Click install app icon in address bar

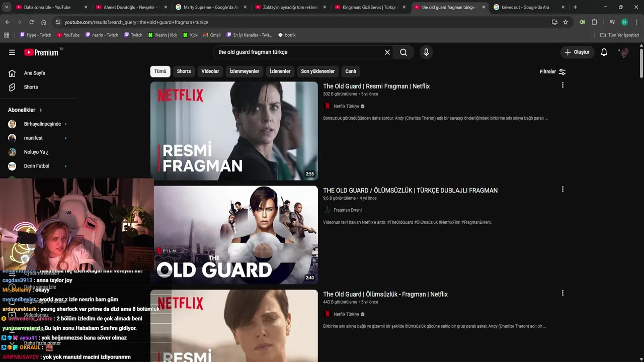click(x=554, y=22)
